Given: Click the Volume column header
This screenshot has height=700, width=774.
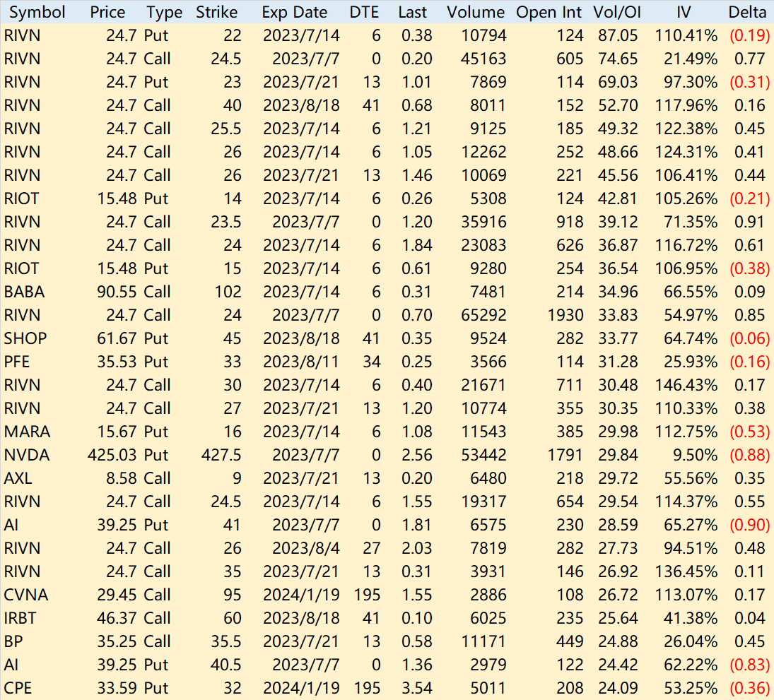Looking at the screenshot, I should [x=476, y=12].
